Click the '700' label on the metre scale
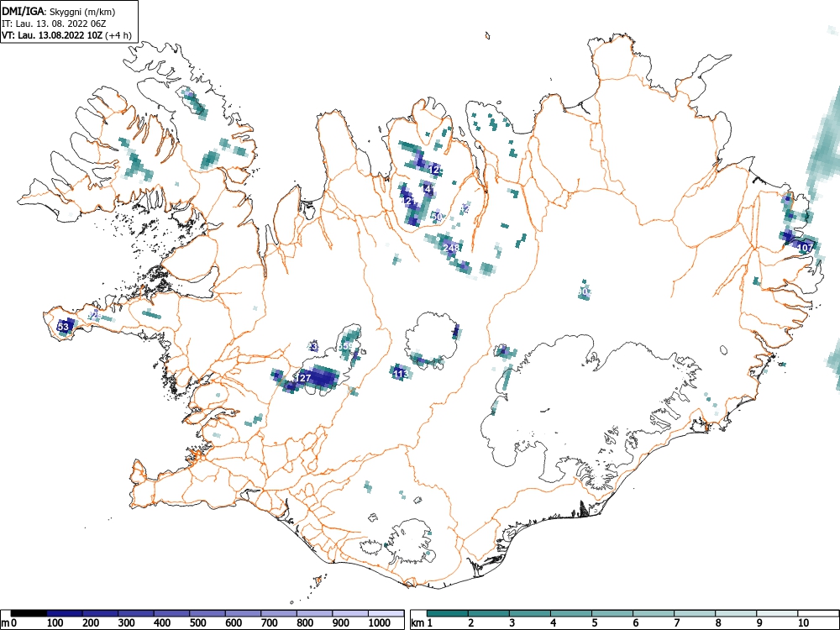This screenshot has height=630, width=840. tap(270, 623)
